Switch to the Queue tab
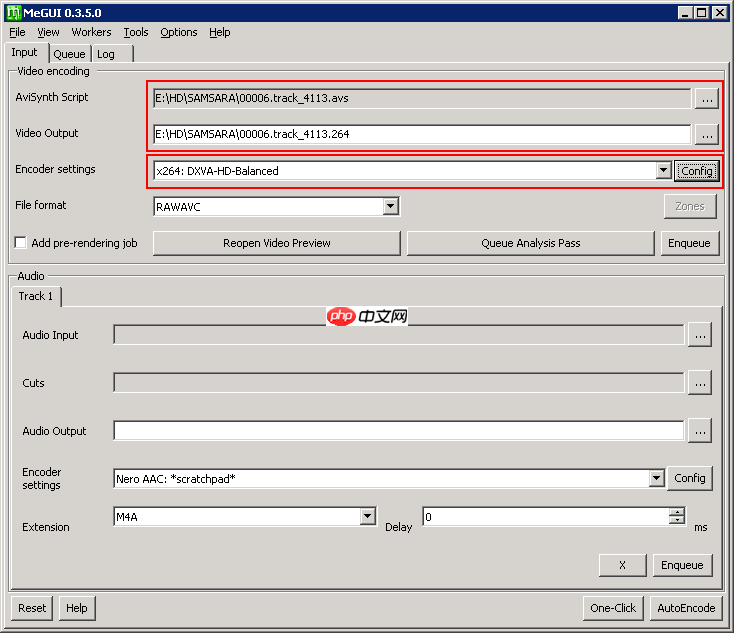 69,54
